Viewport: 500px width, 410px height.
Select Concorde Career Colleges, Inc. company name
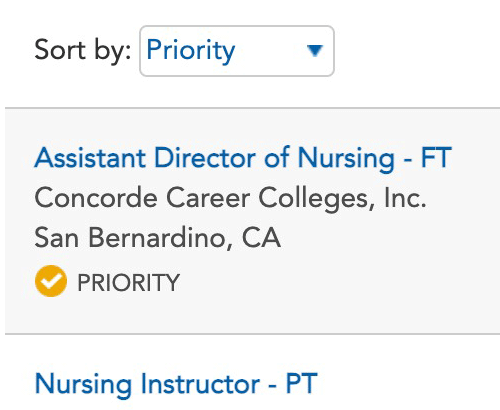point(230,198)
